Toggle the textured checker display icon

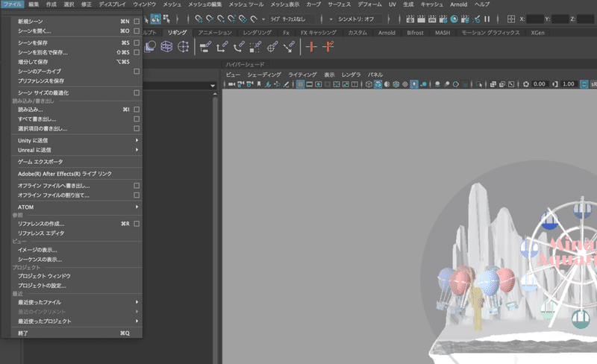(405, 84)
